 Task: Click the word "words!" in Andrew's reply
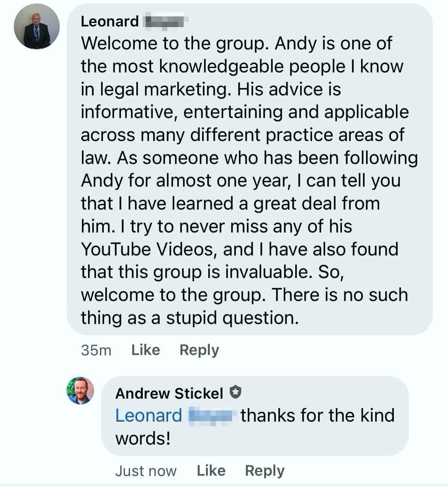[x=143, y=438]
